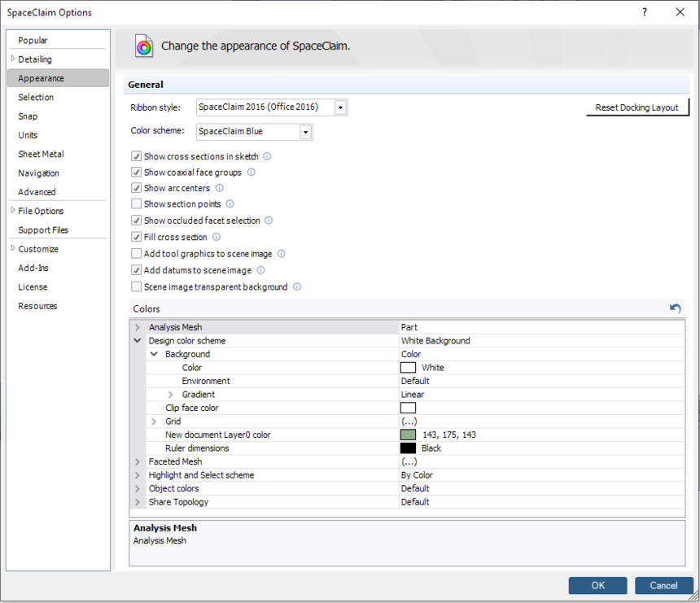This screenshot has width=700, height=603.
Task: Click the 'By Color' highlight scheme value
Action: point(417,475)
